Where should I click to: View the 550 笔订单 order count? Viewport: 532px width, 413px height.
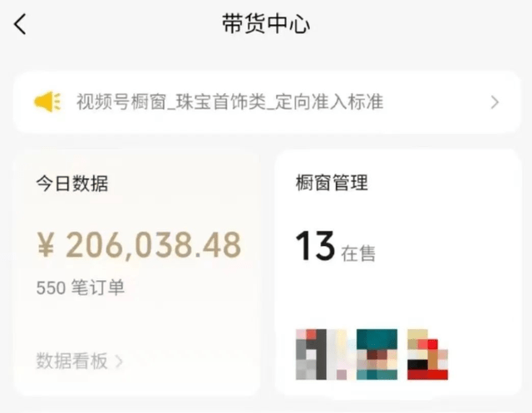81,288
